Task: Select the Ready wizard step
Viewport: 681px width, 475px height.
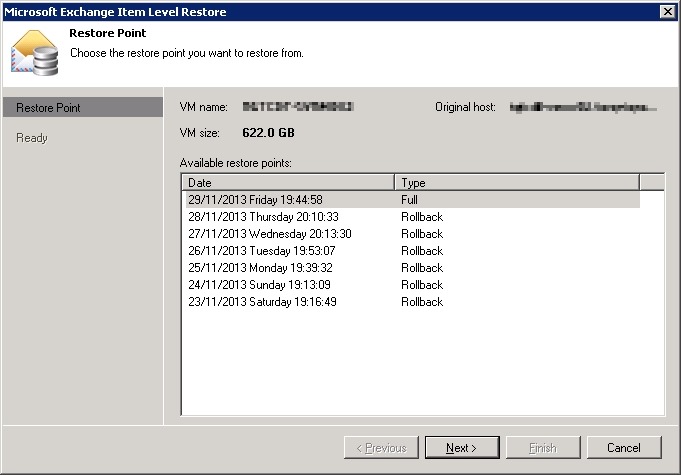Action: click(x=32, y=138)
